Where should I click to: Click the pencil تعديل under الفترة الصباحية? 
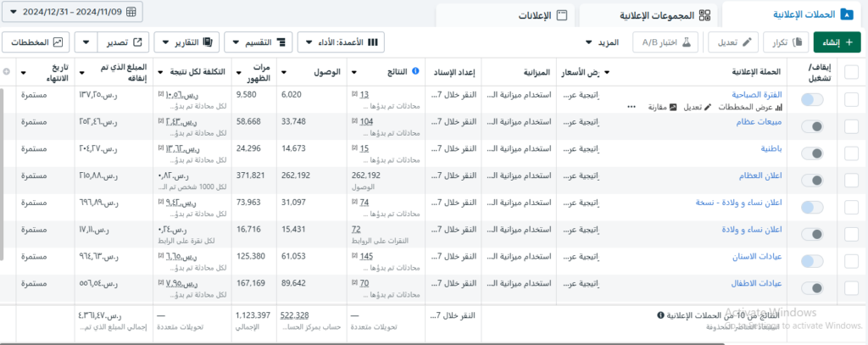[699, 108]
